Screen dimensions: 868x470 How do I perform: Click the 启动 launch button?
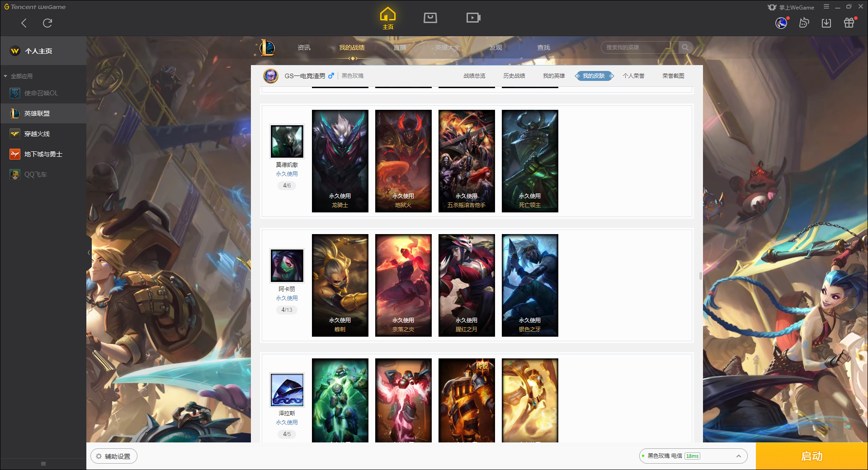click(811, 456)
